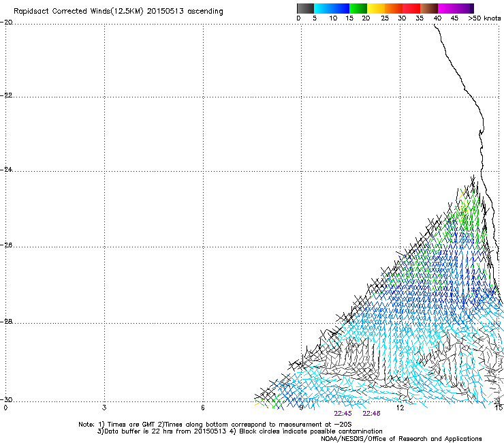Click the latitude label '-20'
This screenshot has width=504, height=443.
[x=6, y=22]
